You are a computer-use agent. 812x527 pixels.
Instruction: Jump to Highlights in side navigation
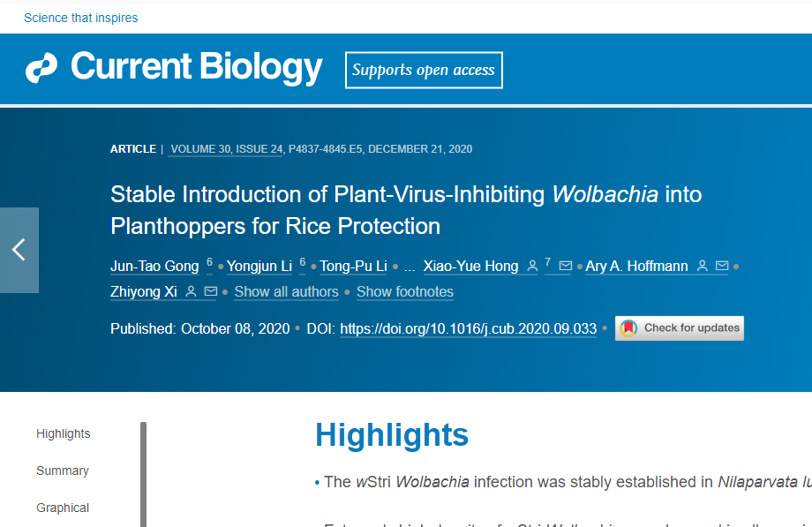tap(64, 433)
